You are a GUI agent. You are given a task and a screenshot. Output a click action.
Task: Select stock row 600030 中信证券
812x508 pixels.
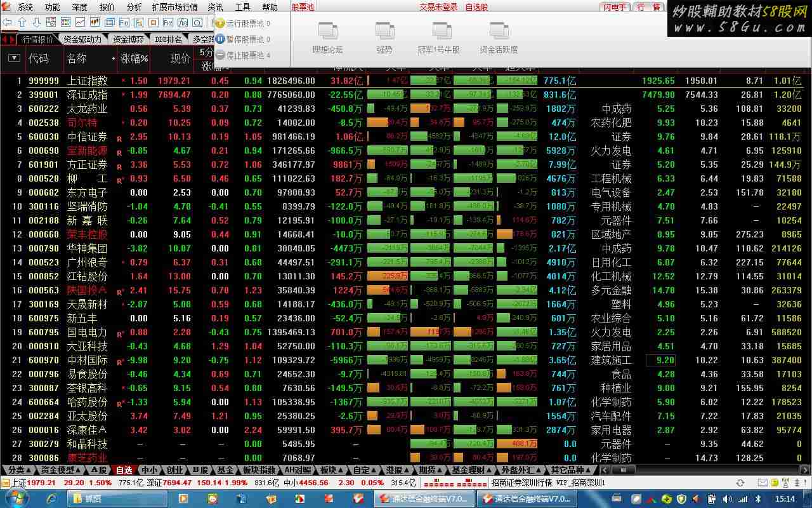pos(406,137)
